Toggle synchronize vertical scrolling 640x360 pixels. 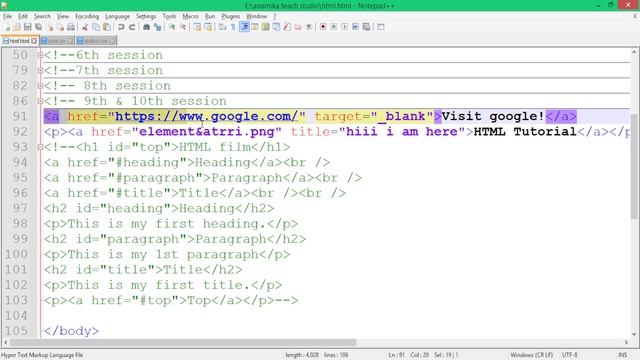click(197, 27)
